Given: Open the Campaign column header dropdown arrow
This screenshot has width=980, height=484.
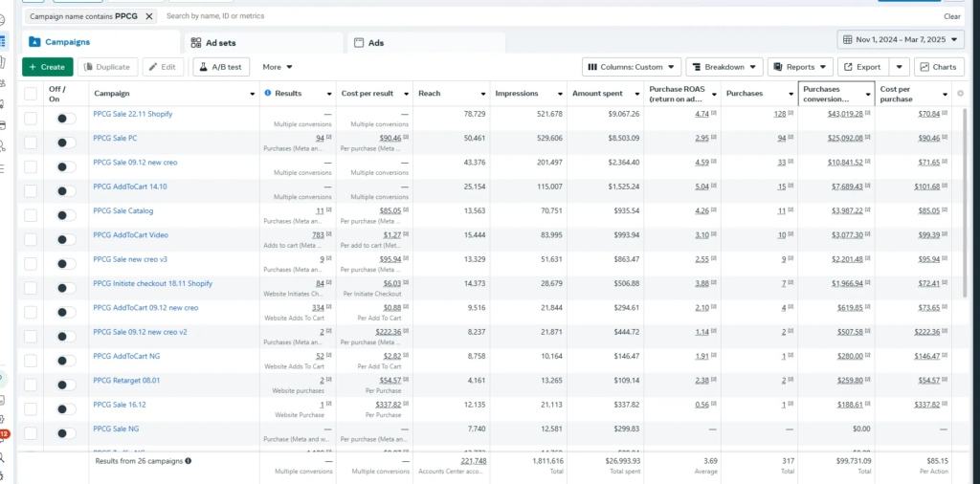Looking at the screenshot, I should [x=253, y=94].
